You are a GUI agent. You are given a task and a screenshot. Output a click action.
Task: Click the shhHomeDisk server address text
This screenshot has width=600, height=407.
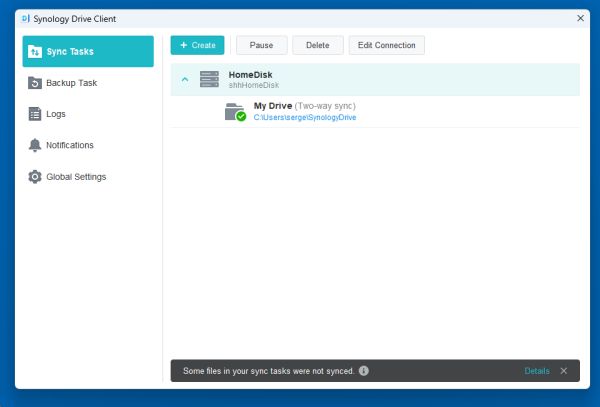[254, 85]
